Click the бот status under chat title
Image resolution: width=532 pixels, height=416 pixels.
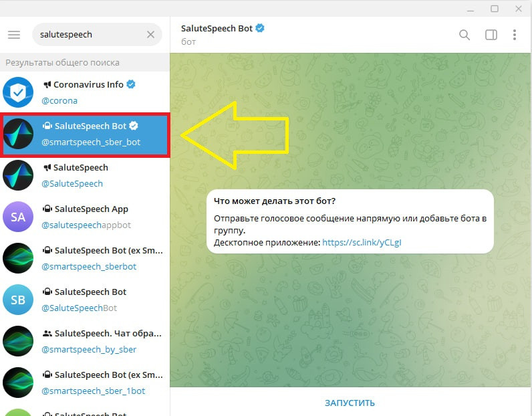188,42
